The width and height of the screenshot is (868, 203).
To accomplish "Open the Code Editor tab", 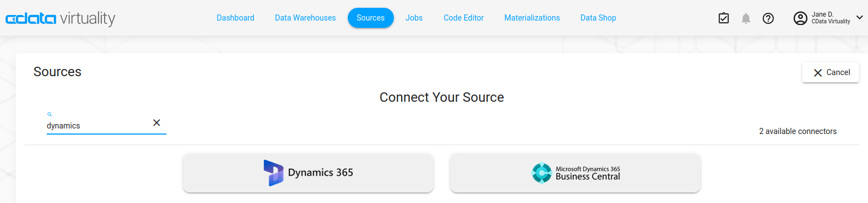I will point(463,18).
